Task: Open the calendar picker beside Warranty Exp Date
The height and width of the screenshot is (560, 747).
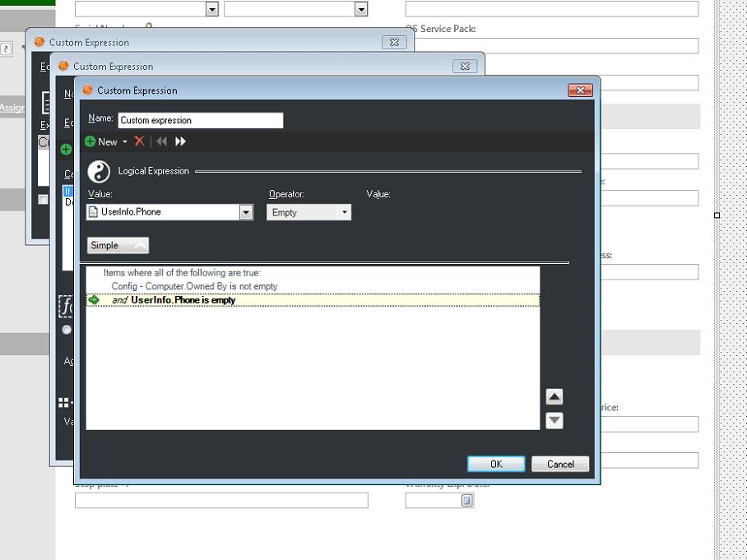Action: 466,499
